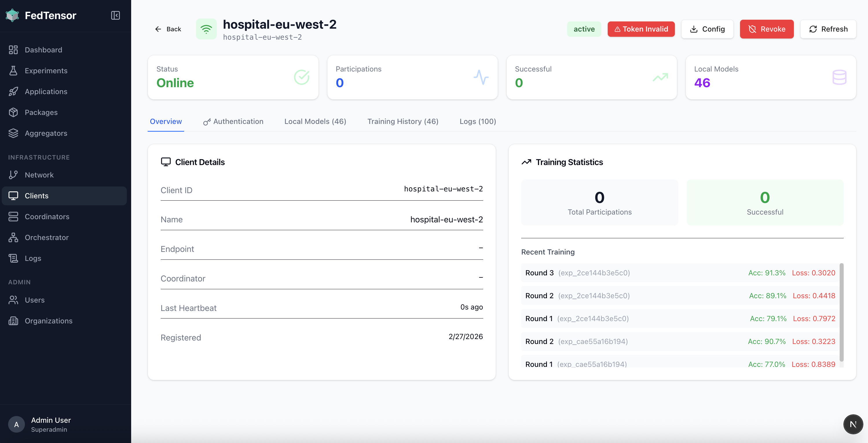The image size is (868, 443).
Task: Select the Logs (100) tab
Action: (x=477, y=122)
